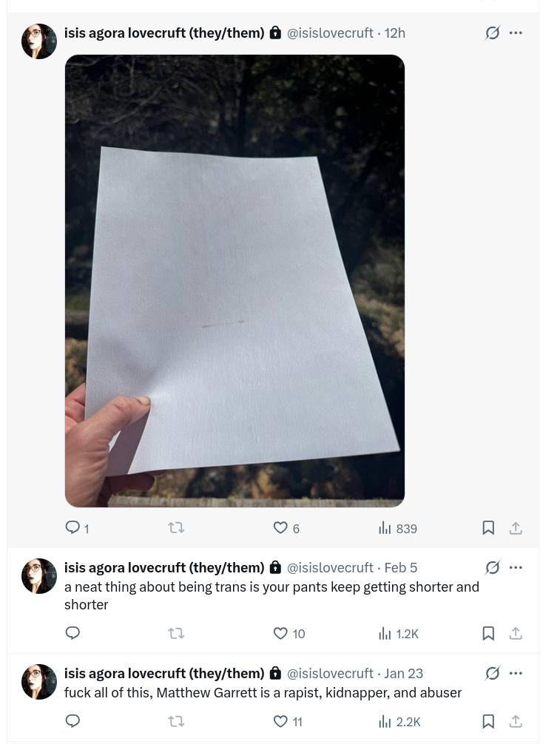Viewport: 560px width, 744px height.
Task: Share the blank paper photo tweet
Action: (516, 527)
